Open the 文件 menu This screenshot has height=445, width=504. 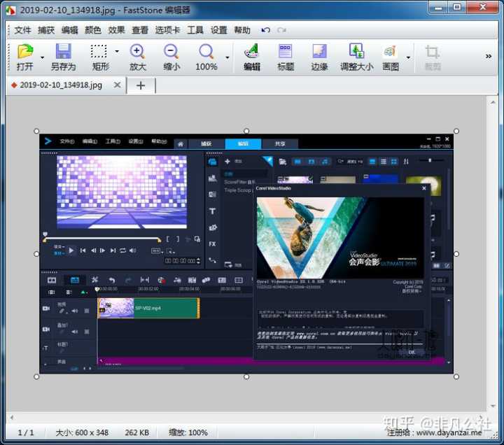tap(23, 30)
